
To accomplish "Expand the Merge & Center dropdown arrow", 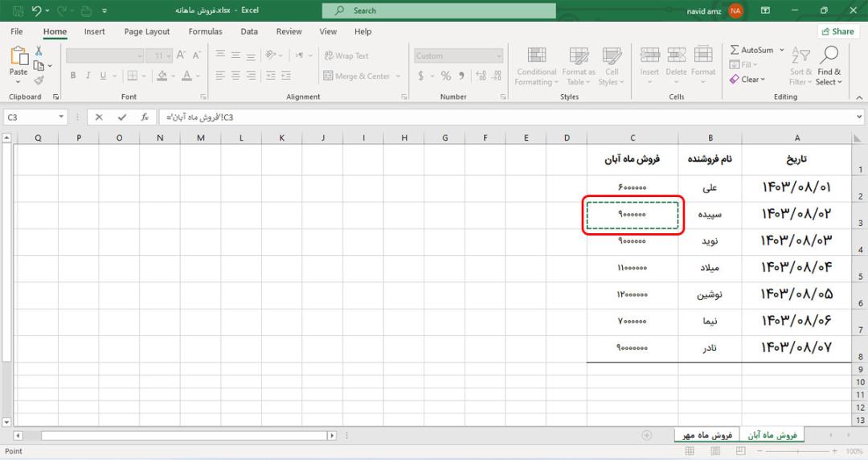I will (x=398, y=76).
